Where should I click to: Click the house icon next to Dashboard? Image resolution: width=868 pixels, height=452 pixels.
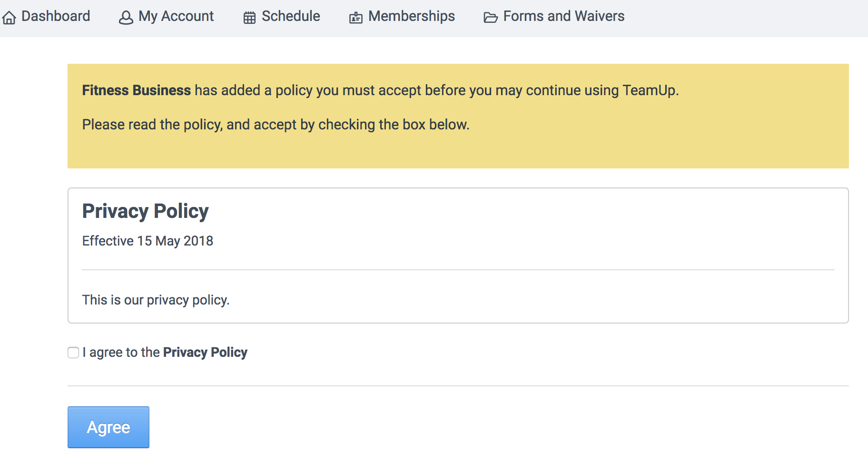pyautogui.click(x=9, y=18)
